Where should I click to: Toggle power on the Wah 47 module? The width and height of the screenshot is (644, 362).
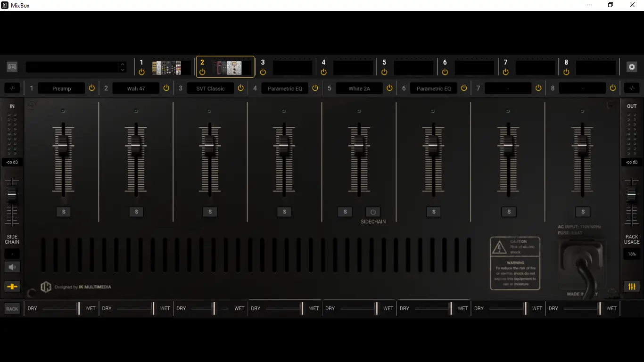coord(166,88)
